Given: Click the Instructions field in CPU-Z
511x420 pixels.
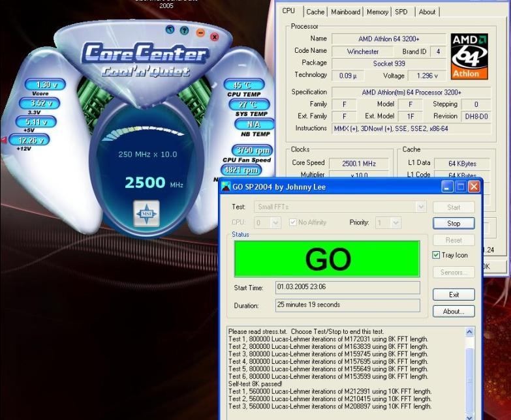Looking at the screenshot, I should [411, 128].
